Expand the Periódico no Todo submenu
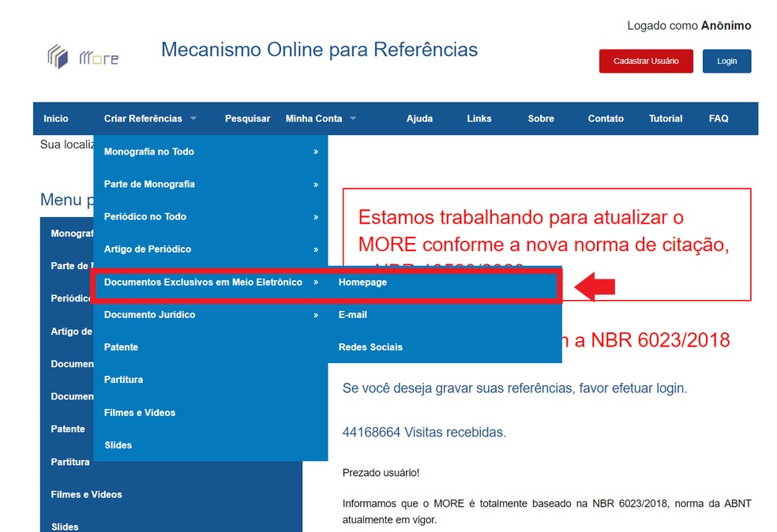Image resolution: width=777 pixels, height=532 pixels. [317, 216]
